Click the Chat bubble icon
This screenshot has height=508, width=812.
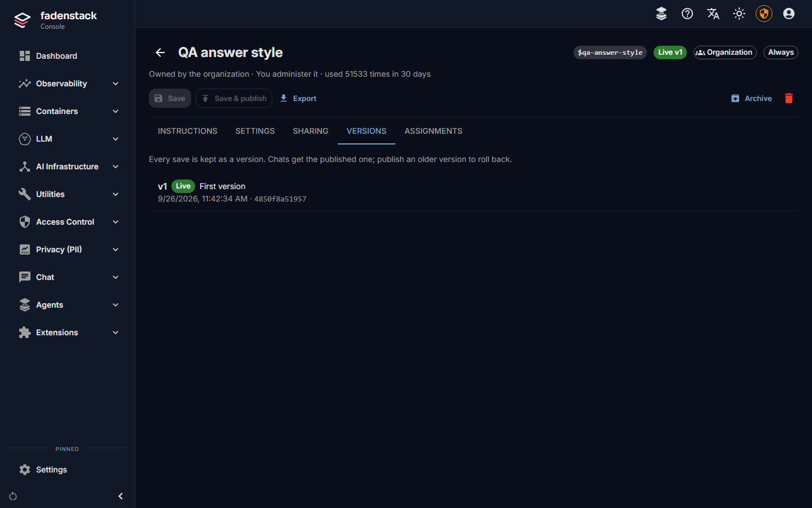pos(25,277)
